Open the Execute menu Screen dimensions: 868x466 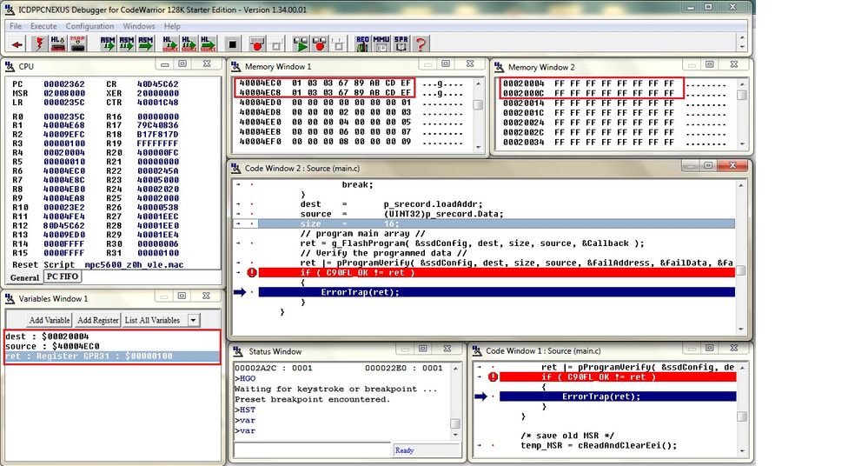pos(43,26)
